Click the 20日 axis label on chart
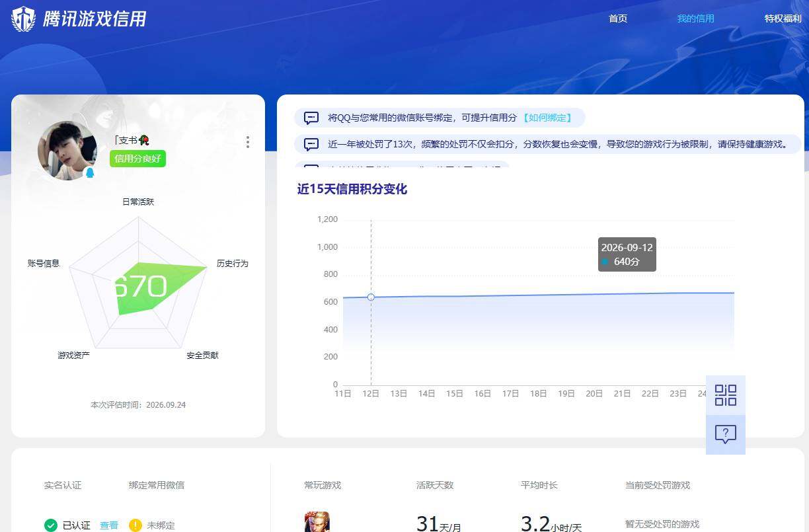Screen dimensions: 809x532 594,393
